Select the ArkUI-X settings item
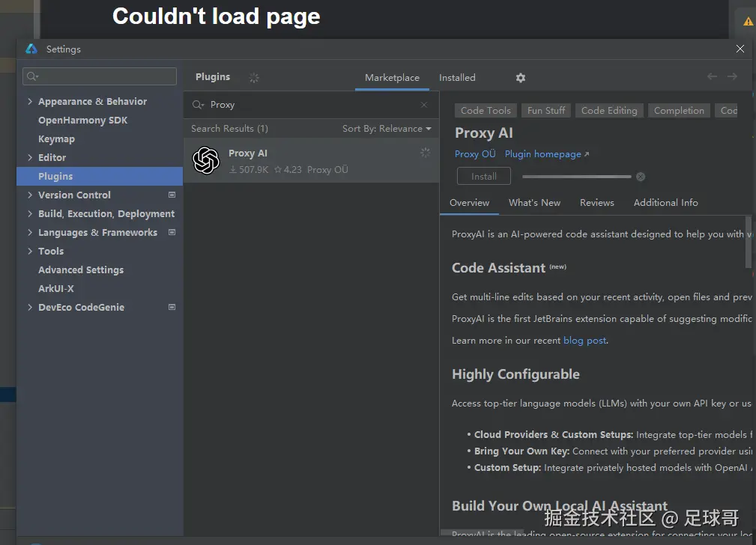This screenshot has height=545, width=756. pos(56,289)
